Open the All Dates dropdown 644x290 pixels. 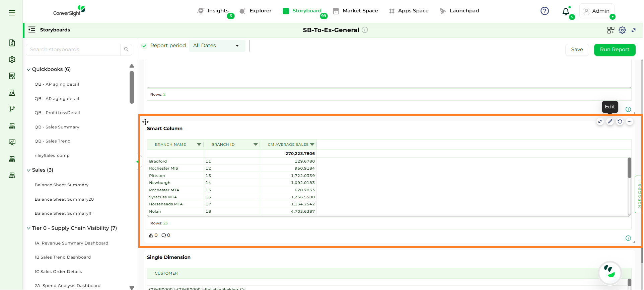tap(216, 46)
